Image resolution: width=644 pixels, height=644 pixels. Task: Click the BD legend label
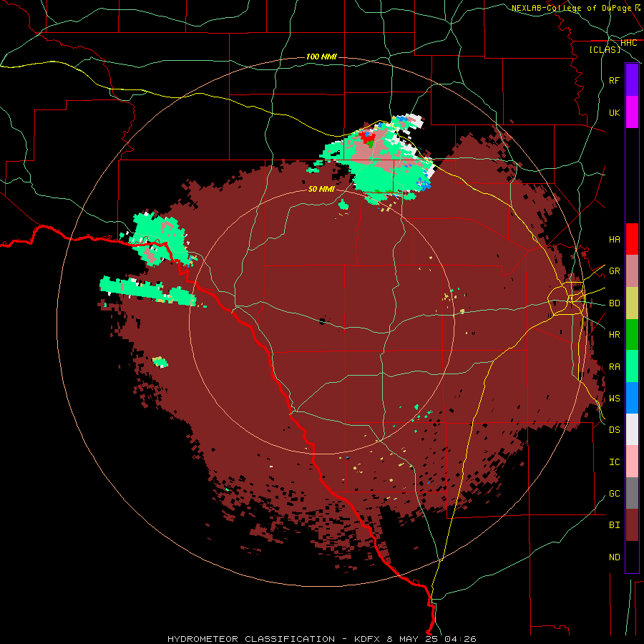point(614,303)
